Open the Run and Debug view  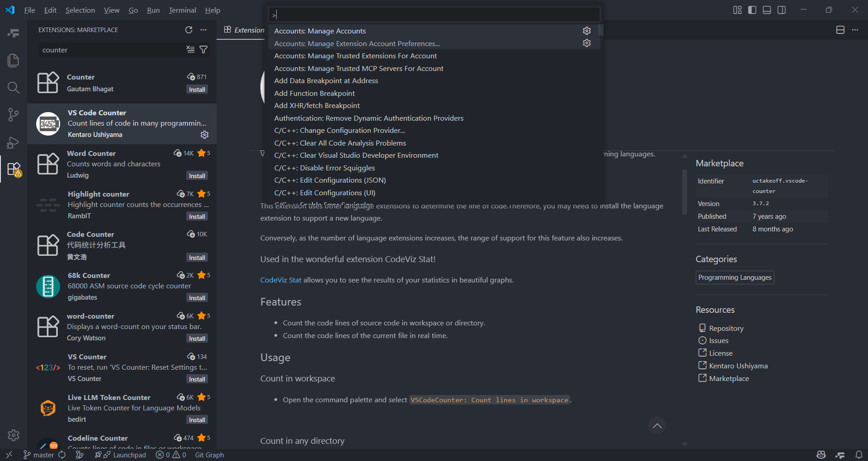pos(14,142)
